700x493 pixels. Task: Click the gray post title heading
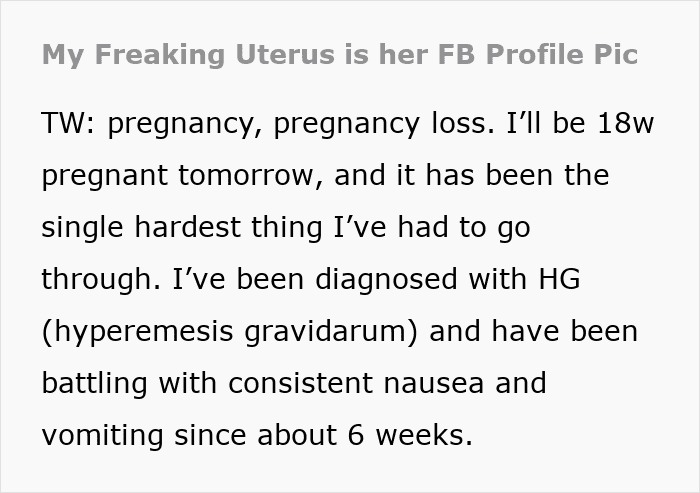(339, 54)
